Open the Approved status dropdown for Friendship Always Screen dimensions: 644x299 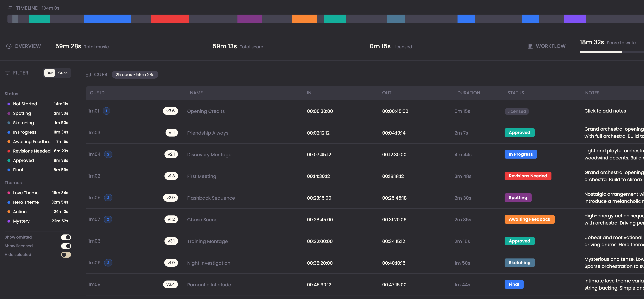point(519,133)
